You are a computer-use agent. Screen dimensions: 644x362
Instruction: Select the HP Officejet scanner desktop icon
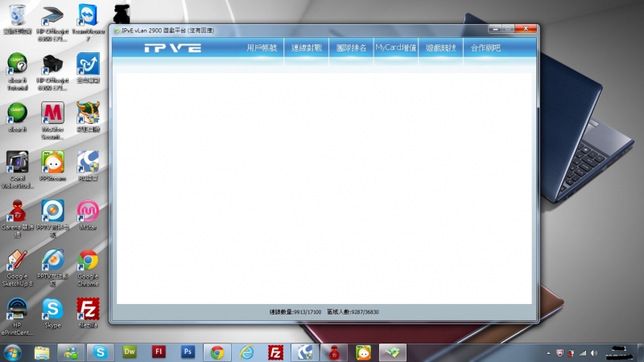(x=52, y=23)
